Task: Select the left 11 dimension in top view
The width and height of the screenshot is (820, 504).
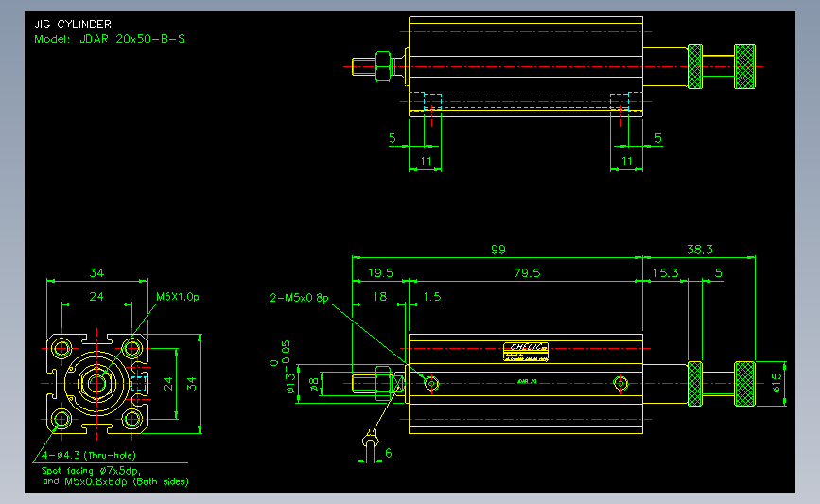Action: (426, 162)
